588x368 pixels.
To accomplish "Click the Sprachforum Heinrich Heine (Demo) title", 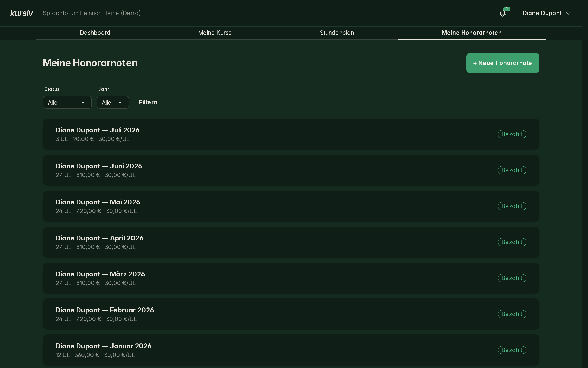I will tap(92, 13).
